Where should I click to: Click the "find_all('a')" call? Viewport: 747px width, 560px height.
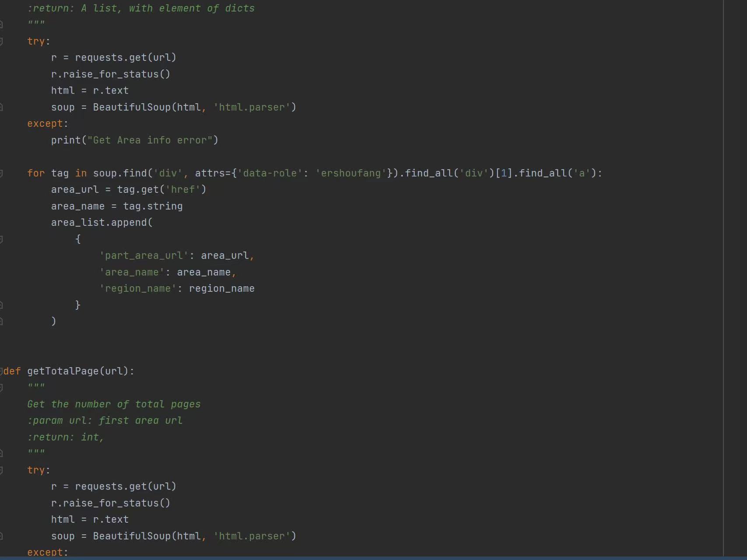(x=557, y=173)
